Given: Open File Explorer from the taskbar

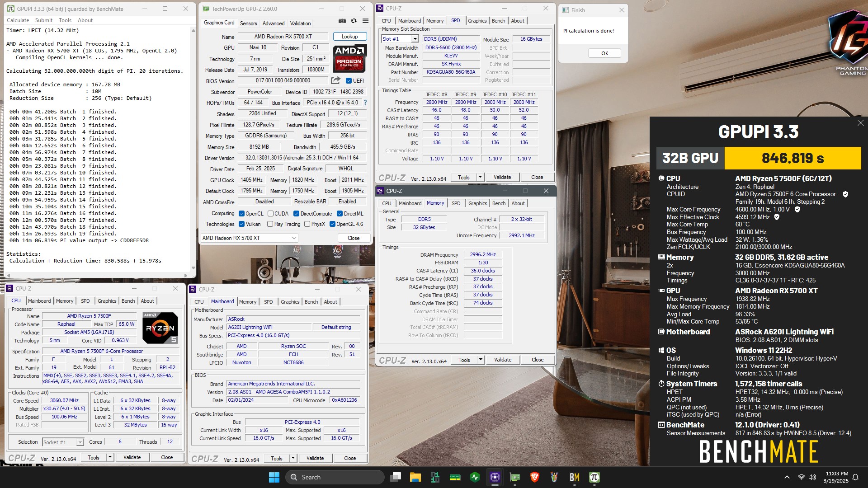Looking at the screenshot, I should coord(415,477).
